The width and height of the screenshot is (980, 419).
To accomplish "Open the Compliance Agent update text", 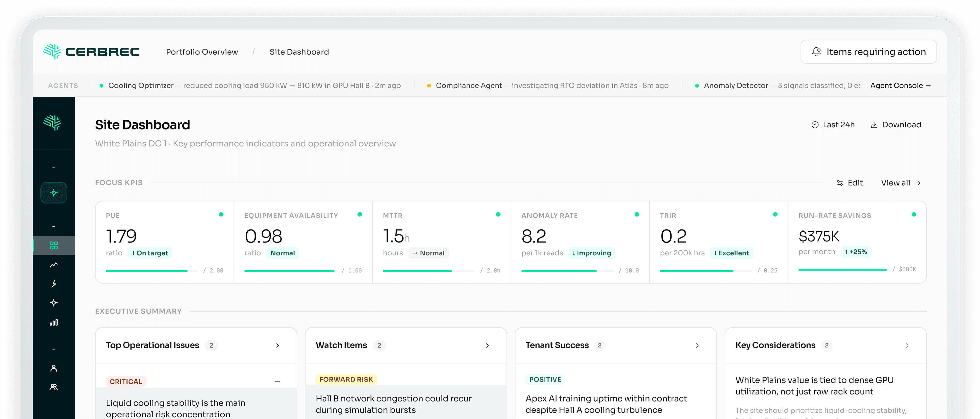I will 552,86.
